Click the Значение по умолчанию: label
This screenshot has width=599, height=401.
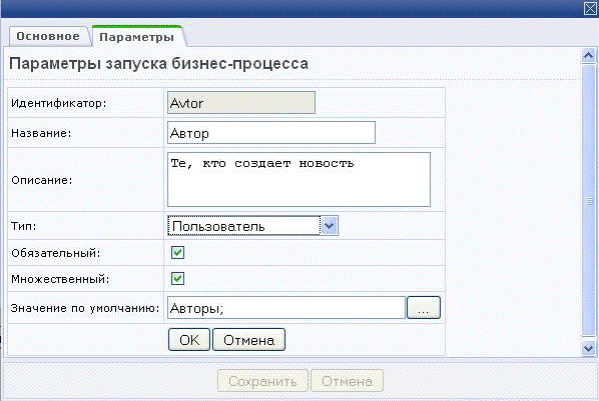tap(85, 308)
